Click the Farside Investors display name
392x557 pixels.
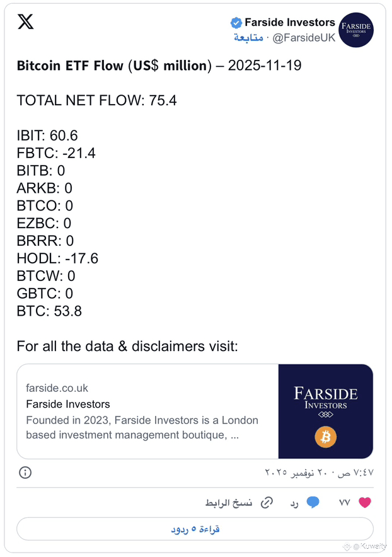point(289,23)
